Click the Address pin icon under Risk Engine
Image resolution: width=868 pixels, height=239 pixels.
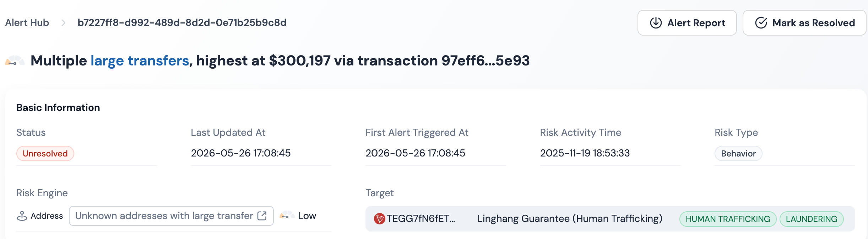22,216
